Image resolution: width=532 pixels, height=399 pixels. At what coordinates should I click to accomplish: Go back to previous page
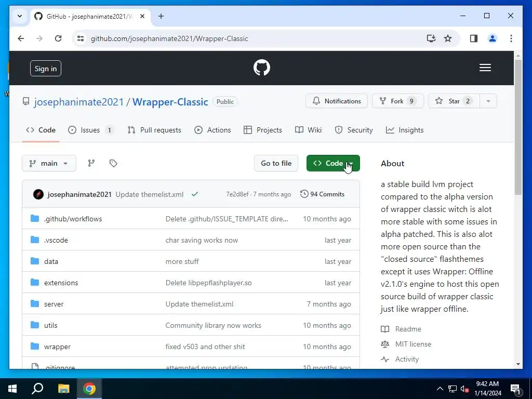pos(21,38)
